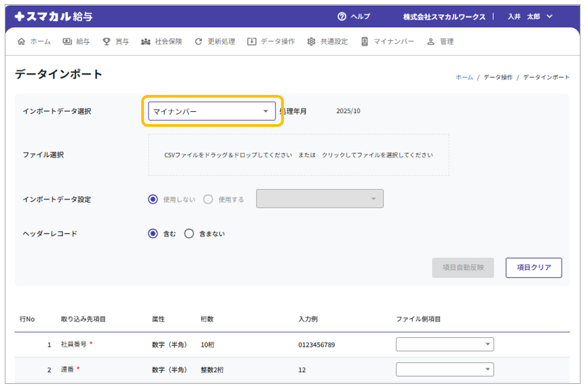The width and height of the screenshot is (588, 390).
Task: Click the 項目クリア button
Action: pyautogui.click(x=533, y=268)
